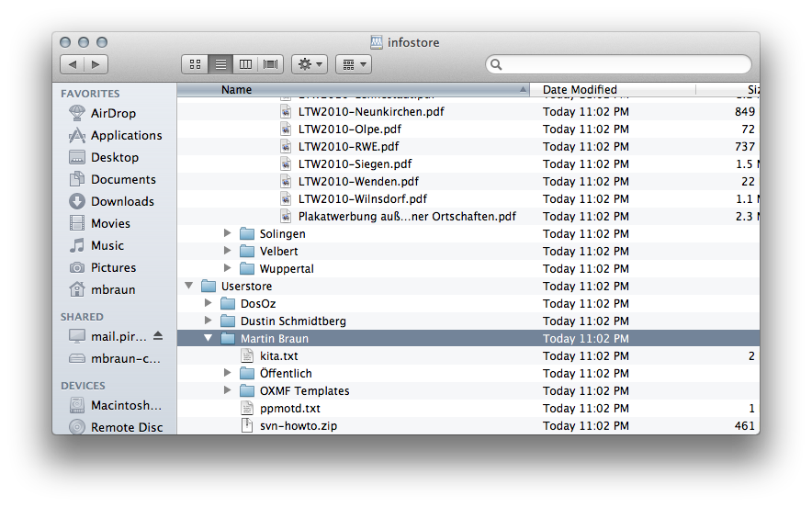Open the Arrange items dropdown
The image size is (812, 507).
pos(353,64)
